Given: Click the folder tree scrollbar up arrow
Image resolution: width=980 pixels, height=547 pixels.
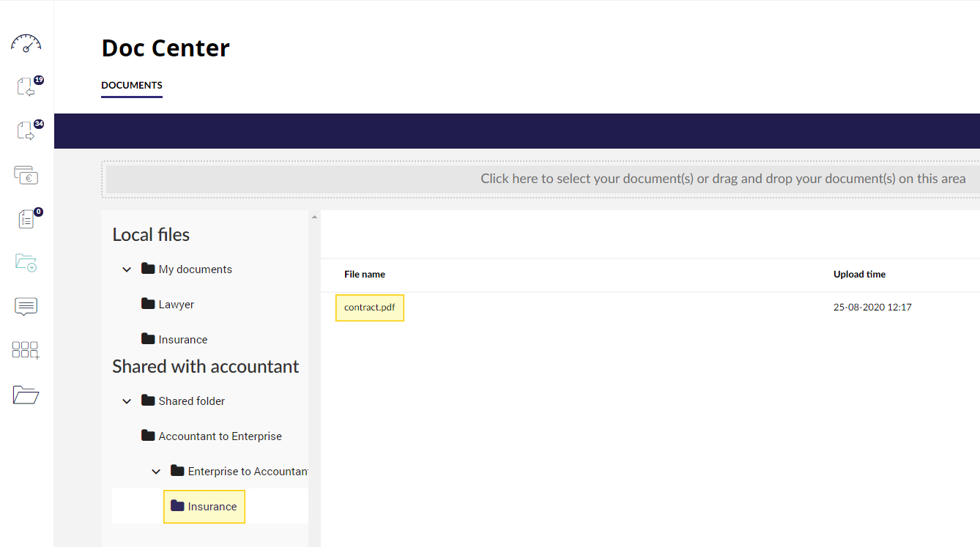Looking at the screenshot, I should [x=315, y=217].
